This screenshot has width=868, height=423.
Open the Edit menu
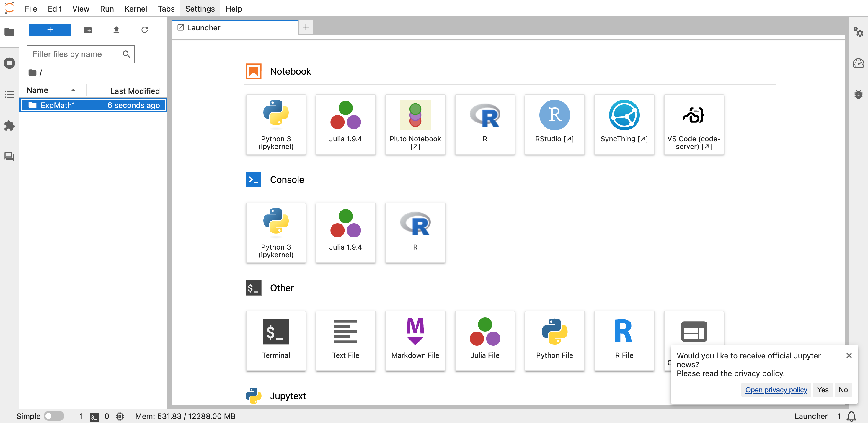54,9
